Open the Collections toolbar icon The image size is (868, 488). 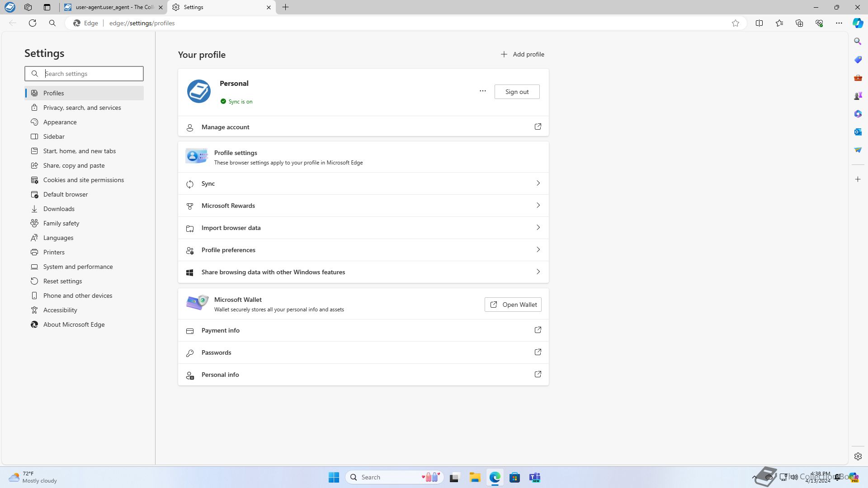[x=799, y=23]
